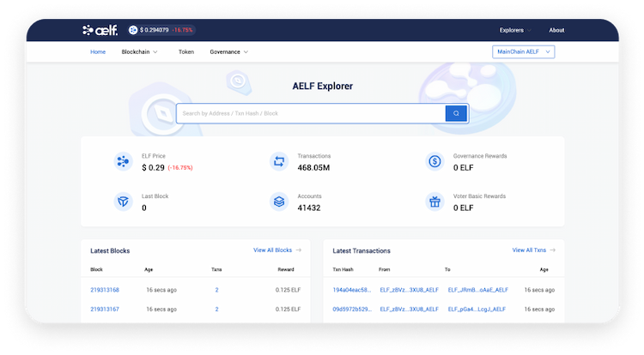
Task: Open From address in 194a04eac58 row
Action: pyautogui.click(x=409, y=290)
